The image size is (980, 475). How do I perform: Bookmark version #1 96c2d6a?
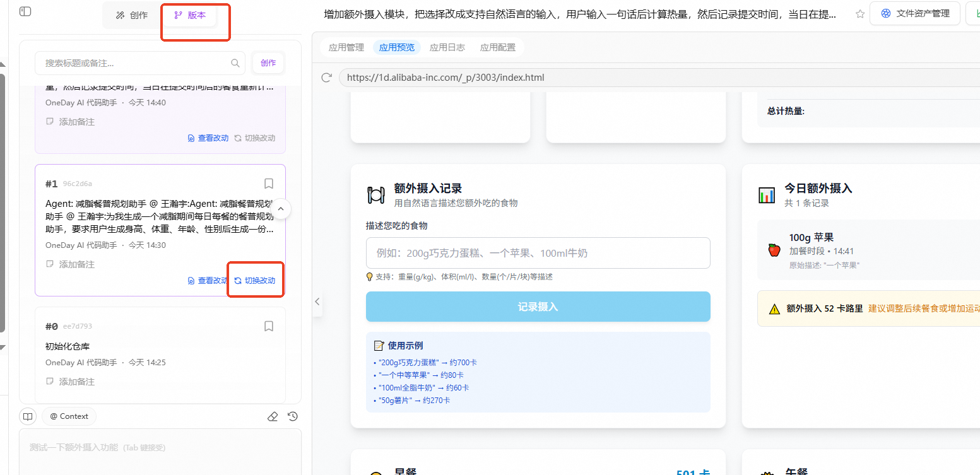(x=269, y=184)
